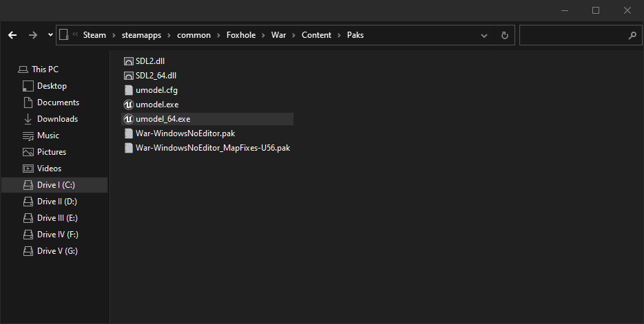
Task: Open the Music folder in sidebar
Action: (x=48, y=136)
